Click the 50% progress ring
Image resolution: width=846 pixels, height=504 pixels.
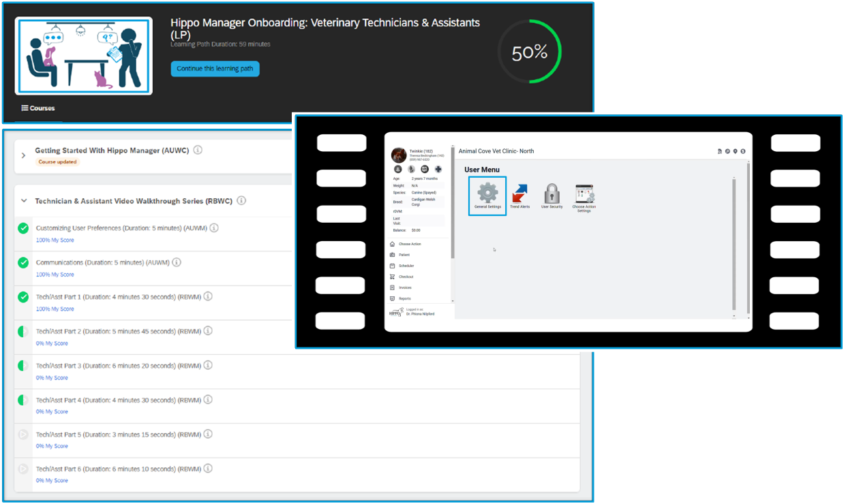tap(530, 52)
